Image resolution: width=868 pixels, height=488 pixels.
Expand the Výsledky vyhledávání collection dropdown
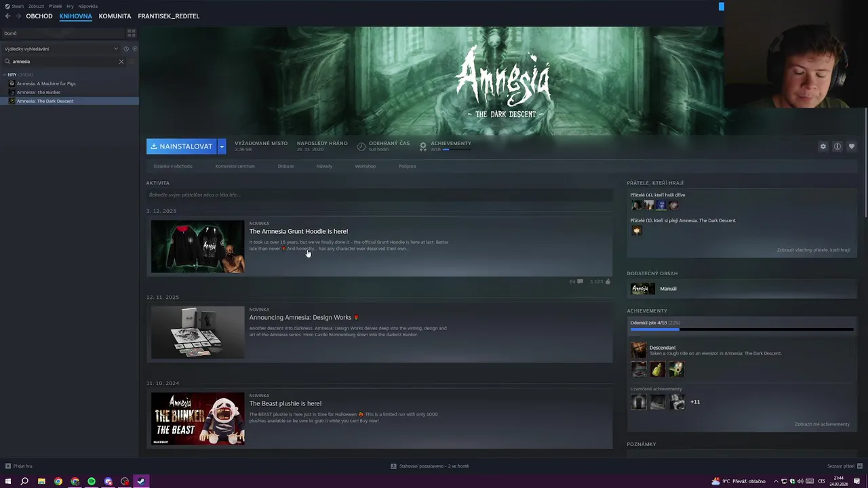tap(116, 49)
